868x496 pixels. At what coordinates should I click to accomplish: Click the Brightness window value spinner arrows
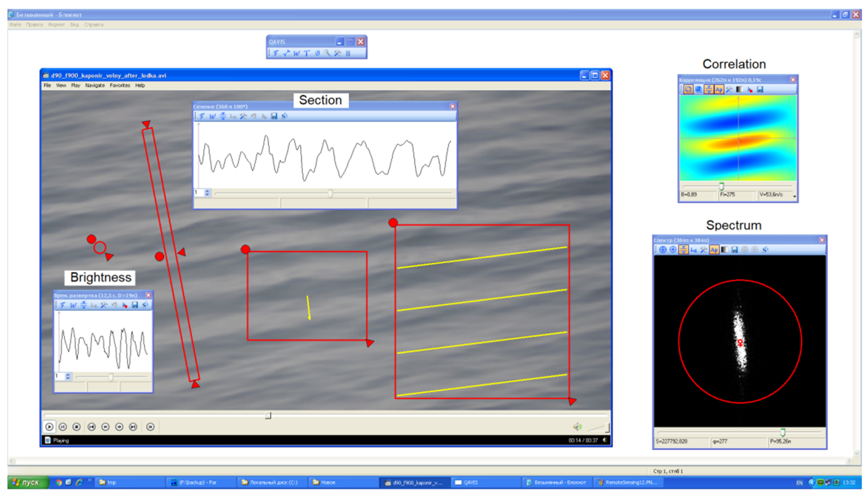pyautogui.click(x=68, y=376)
